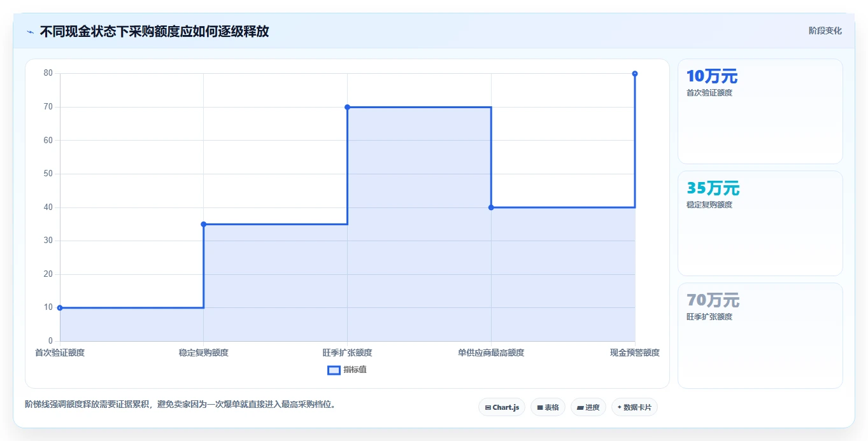This screenshot has height=441, width=868.
Task: Click x-axis label 首次验证额度
Action: [x=60, y=353]
